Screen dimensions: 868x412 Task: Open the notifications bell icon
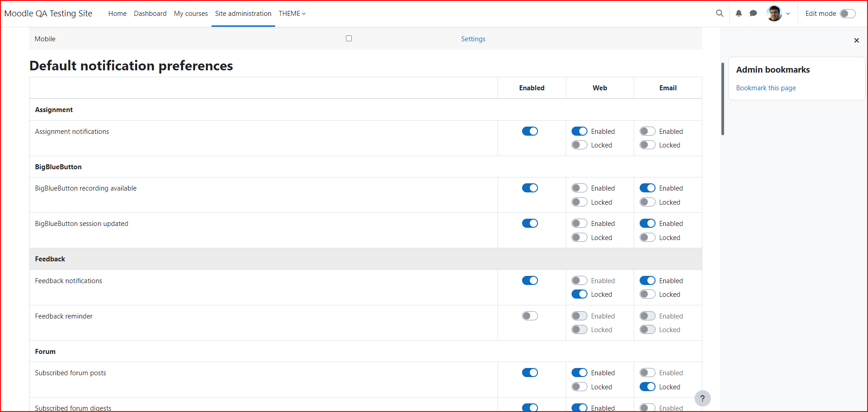739,13
